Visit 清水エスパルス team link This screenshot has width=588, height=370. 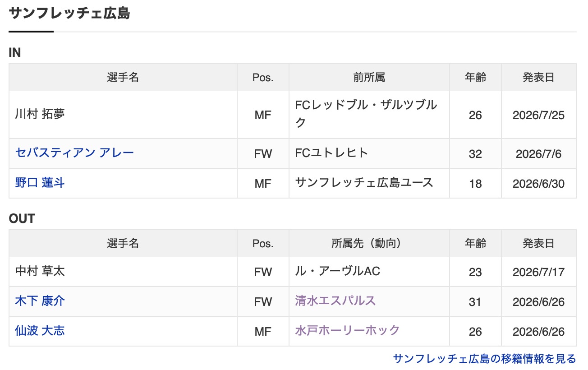click(x=335, y=301)
